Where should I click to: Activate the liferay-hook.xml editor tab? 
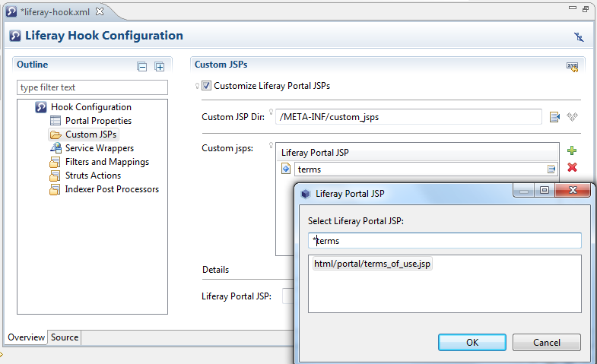coord(56,12)
